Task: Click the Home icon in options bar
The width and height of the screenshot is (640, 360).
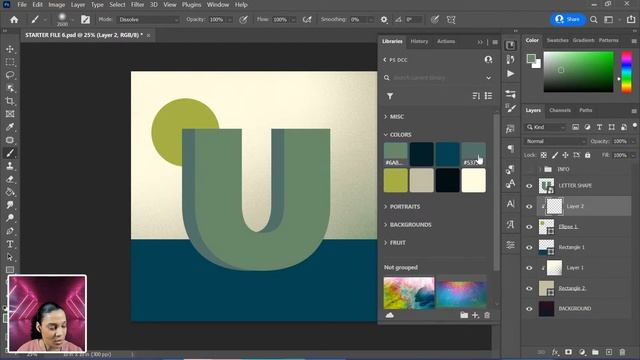Action: click(14, 20)
